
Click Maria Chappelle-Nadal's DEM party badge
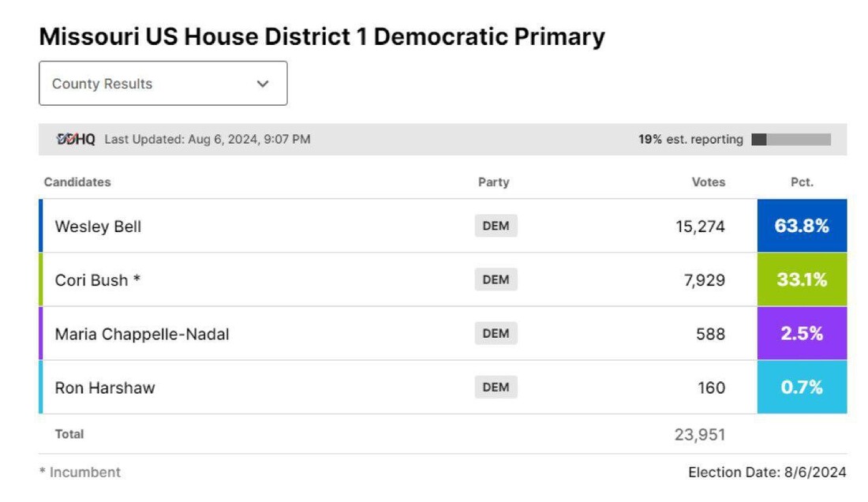[x=496, y=334]
